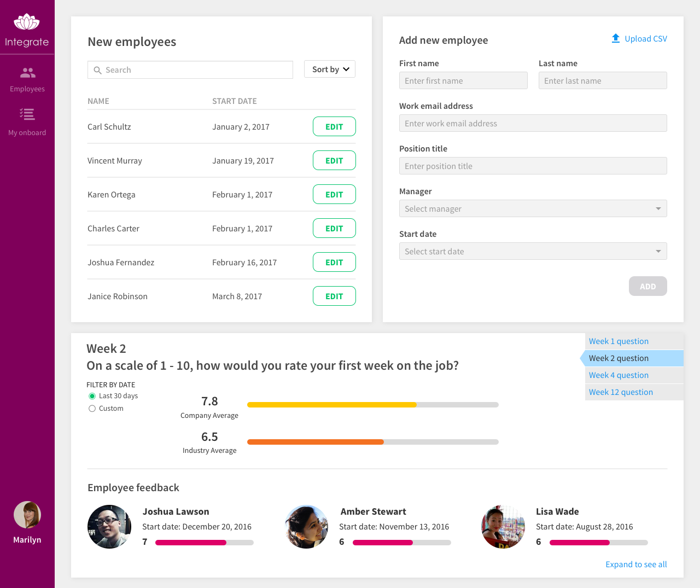
Task: Open the My onboard checklist icon
Action: 27,114
